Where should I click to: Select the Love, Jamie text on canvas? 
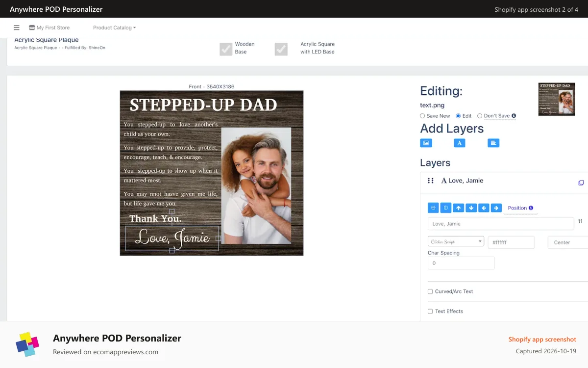[x=172, y=238]
